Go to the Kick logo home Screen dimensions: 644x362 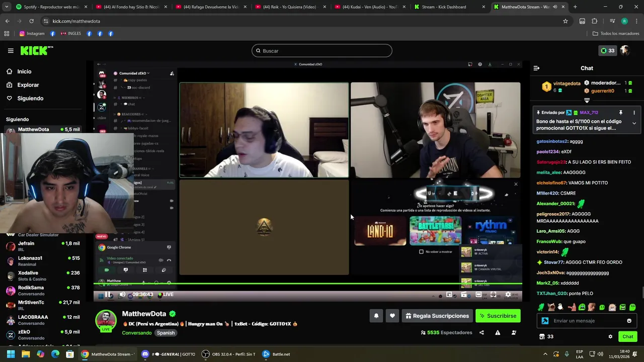[x=36, y=50]
